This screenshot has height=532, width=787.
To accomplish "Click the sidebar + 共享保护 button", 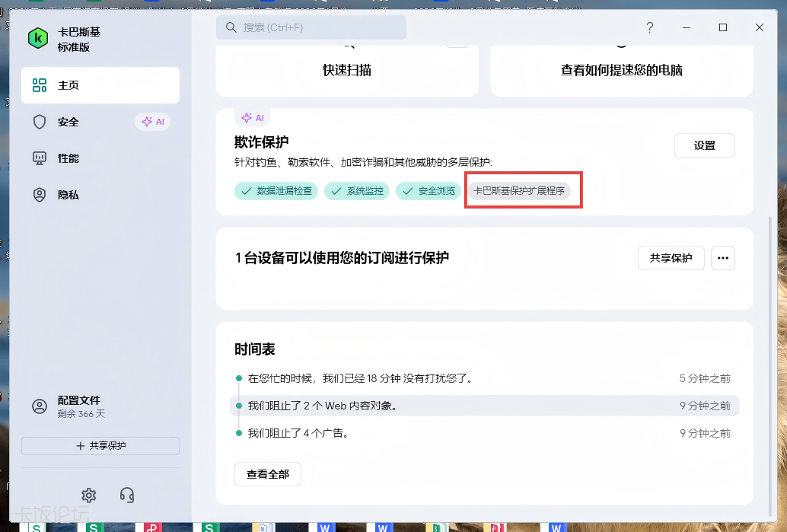I will coord(100,446).
